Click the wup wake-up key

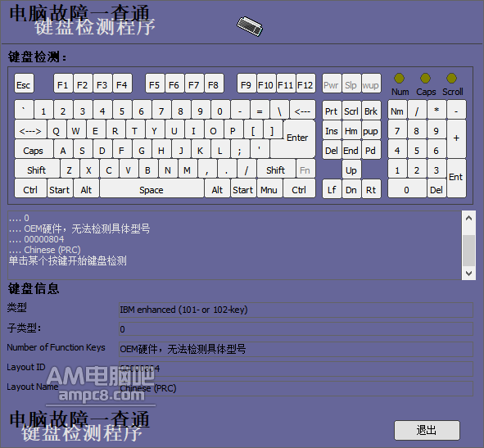[x=371, y=84]
